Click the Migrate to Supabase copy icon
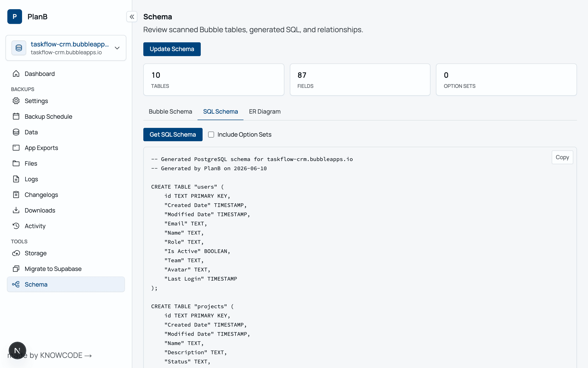Viewport: 588px width, 368px height. [x=16, y=269]
